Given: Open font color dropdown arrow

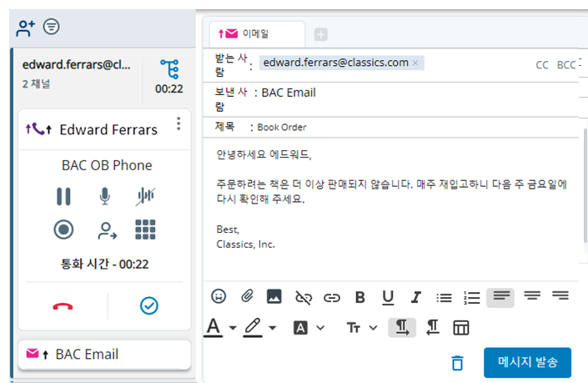Looking at the screenshot, I should (x=233, y=328).
